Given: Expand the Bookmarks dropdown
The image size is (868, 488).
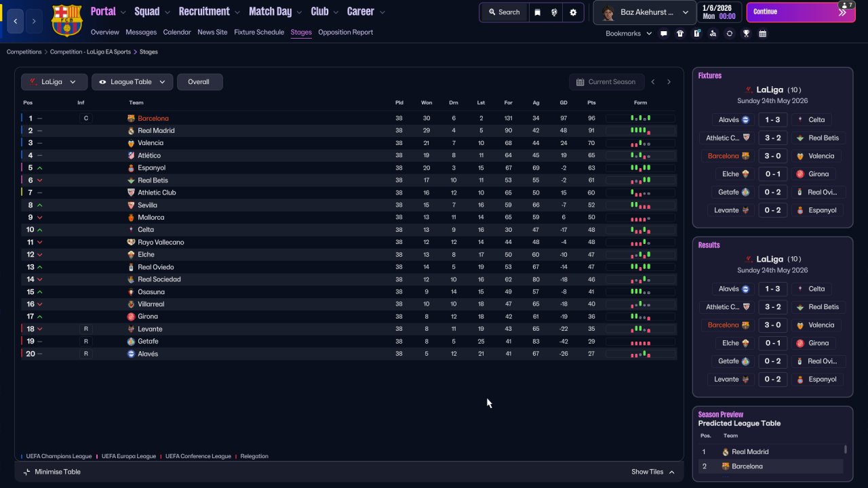Looking at the screenshot, I should pyautogui.click(x=629, y=33).
